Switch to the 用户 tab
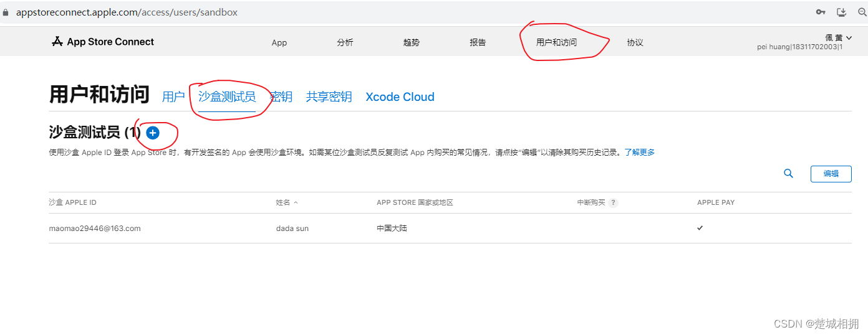The image size is (868, 335). point(173,97)
